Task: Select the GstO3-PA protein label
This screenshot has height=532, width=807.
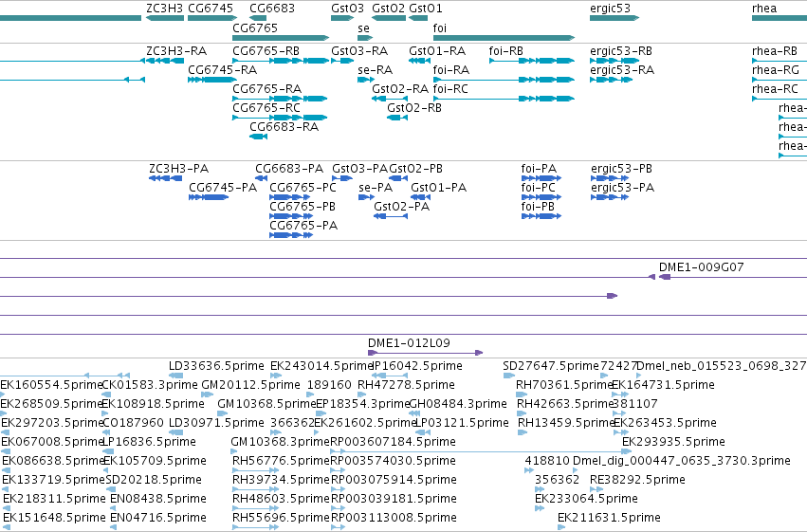Action: tap(359, 169)
